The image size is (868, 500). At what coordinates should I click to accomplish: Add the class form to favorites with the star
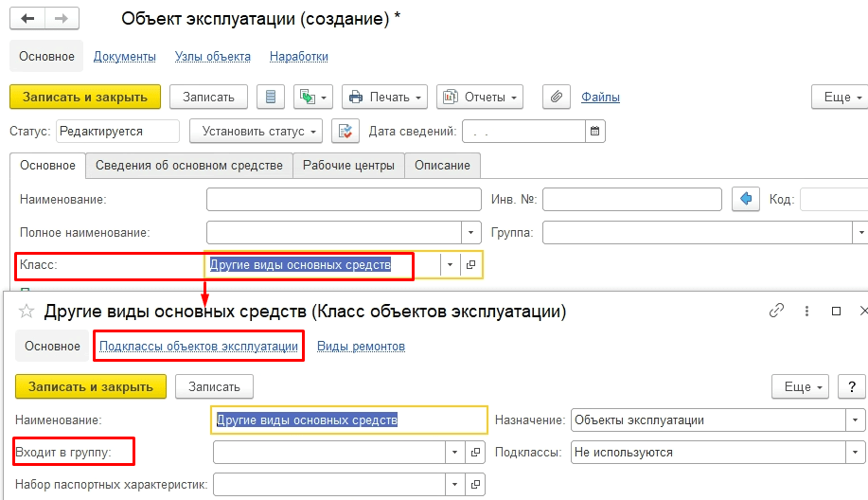[26, 312]
